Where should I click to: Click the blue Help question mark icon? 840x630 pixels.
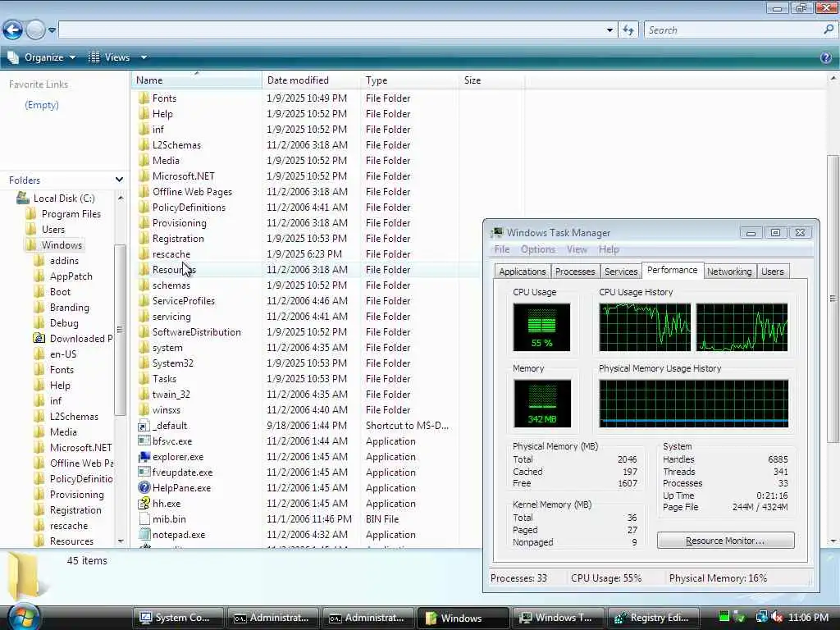pyautogui.click(x=825, y=57)
